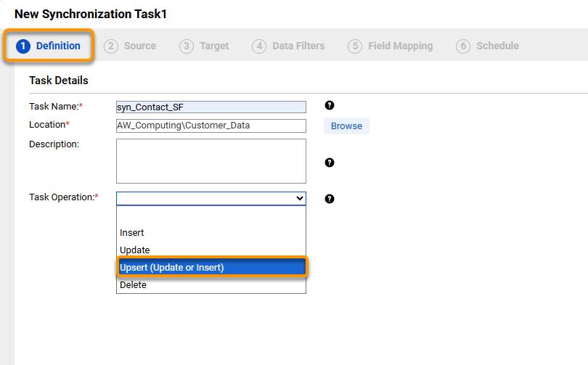Choose Insert from Task Operation list
The height and width of the screenshot is (365, 588).
tap(211, 233)
